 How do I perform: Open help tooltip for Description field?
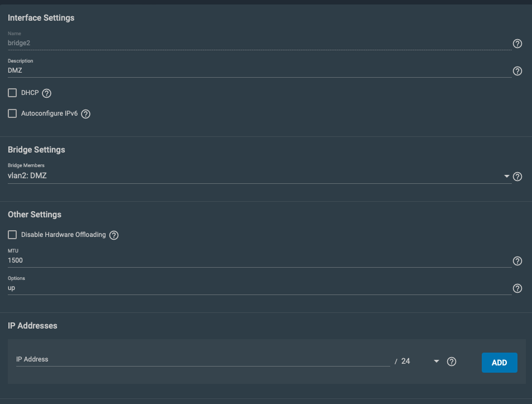click(517, 71)
